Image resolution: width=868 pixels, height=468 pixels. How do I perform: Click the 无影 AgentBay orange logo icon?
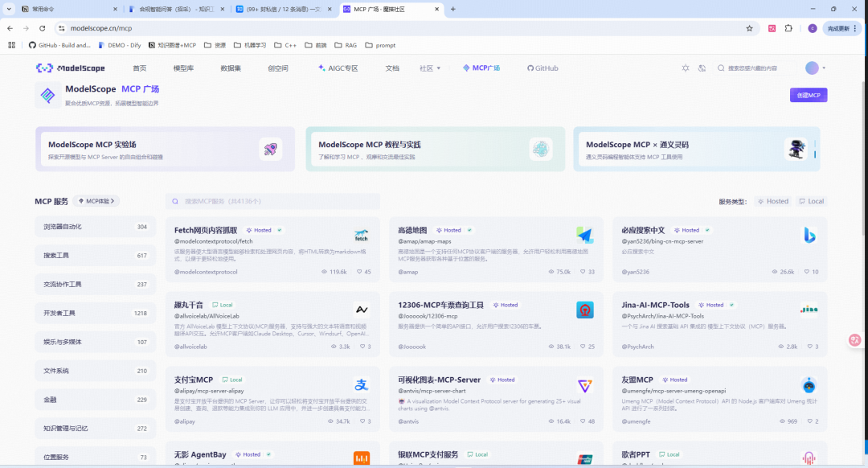coord(362,458)
